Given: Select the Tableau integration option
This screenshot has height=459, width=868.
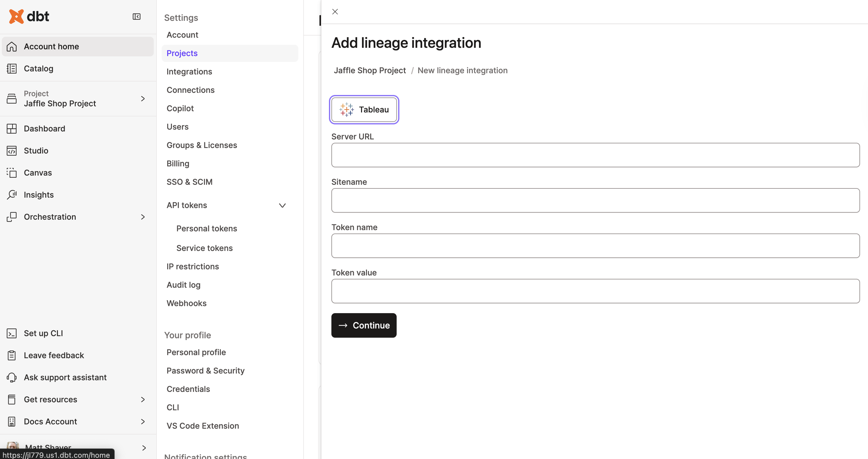Looking at the screenshot, I should coord(364,109).
